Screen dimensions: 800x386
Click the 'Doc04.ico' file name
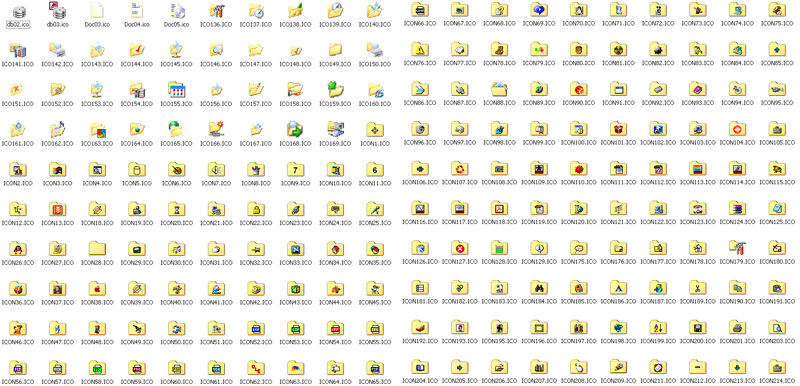click(x=137, y=24)
